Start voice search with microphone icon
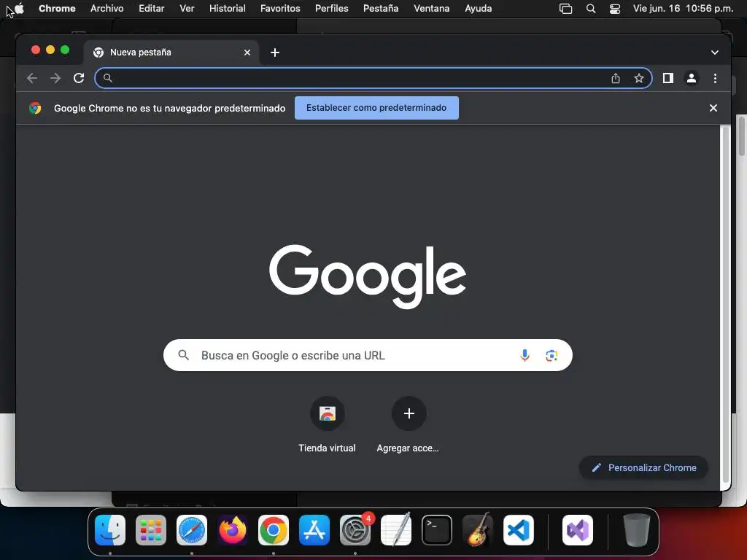 (525, 355)
